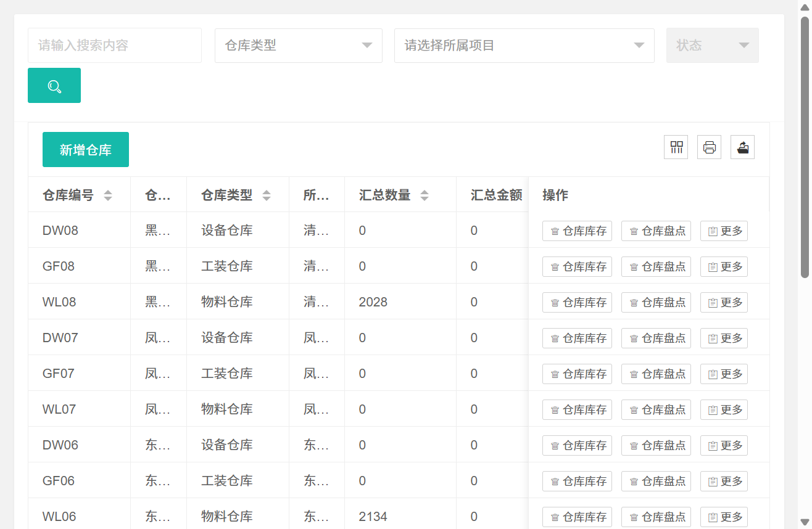Viewport: 812px width, 529px height.
Task: Open 更多 menu for row WL08
Action: (724, 303)
